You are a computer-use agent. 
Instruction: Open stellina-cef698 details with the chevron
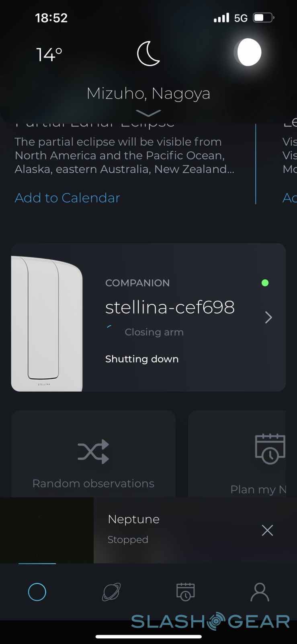[268, 318]
